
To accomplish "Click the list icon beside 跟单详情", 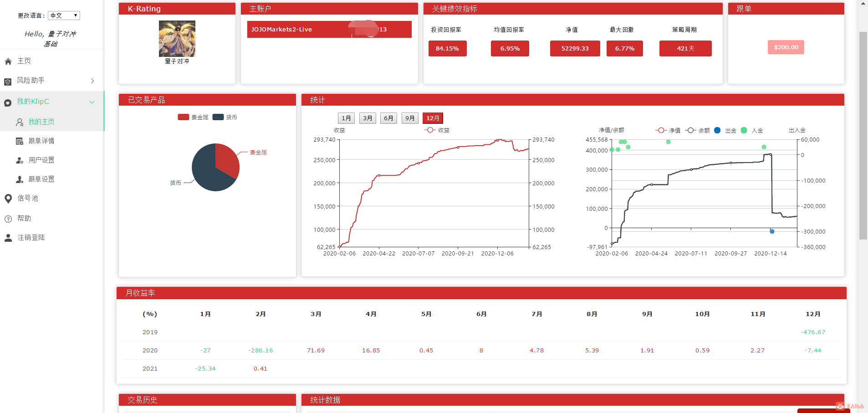I will [20, 141].
